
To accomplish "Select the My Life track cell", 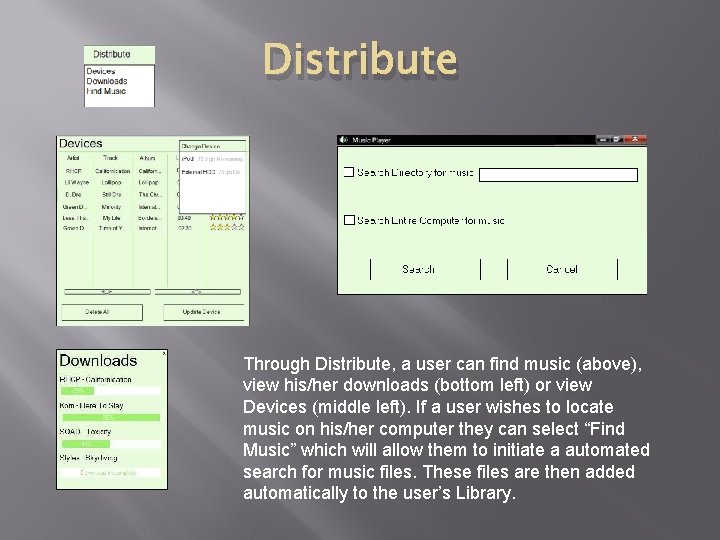I will click(112, 218).
